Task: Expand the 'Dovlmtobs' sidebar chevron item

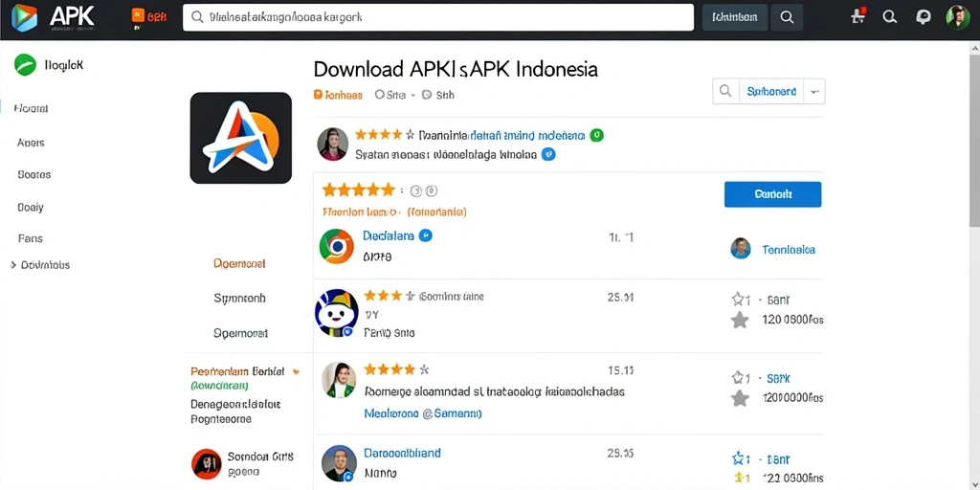Action: (x=40, y=265)
